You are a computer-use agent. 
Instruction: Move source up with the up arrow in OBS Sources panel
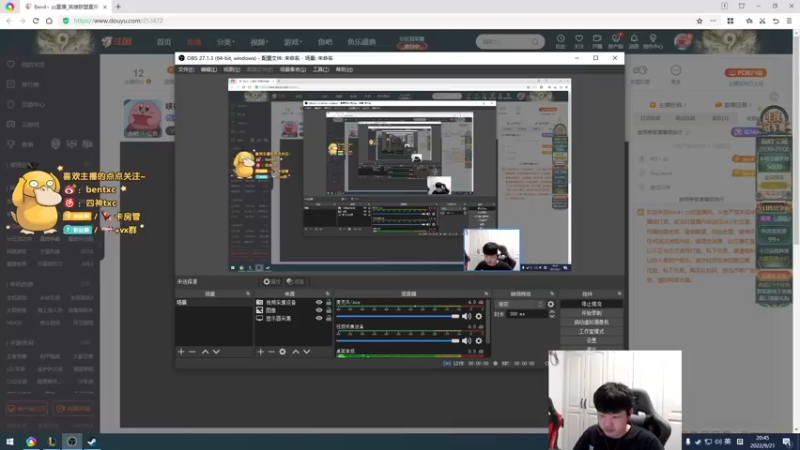click(295, 352)
